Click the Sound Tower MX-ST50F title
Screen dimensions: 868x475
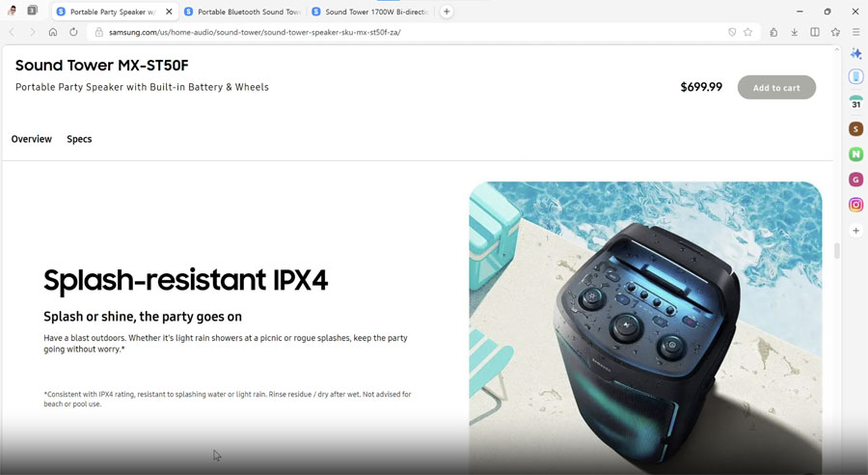coord(102,66)
